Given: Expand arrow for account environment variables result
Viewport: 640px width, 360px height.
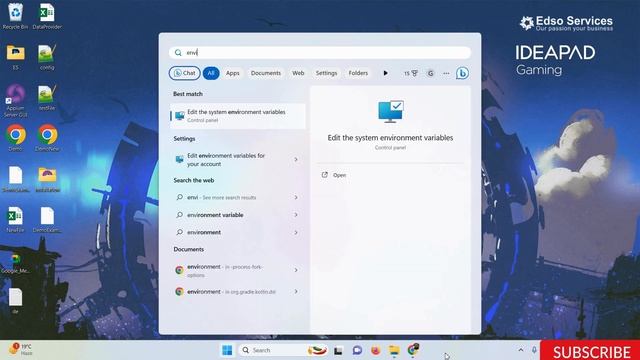Looking at the screenshot, I should click(296, 160).
